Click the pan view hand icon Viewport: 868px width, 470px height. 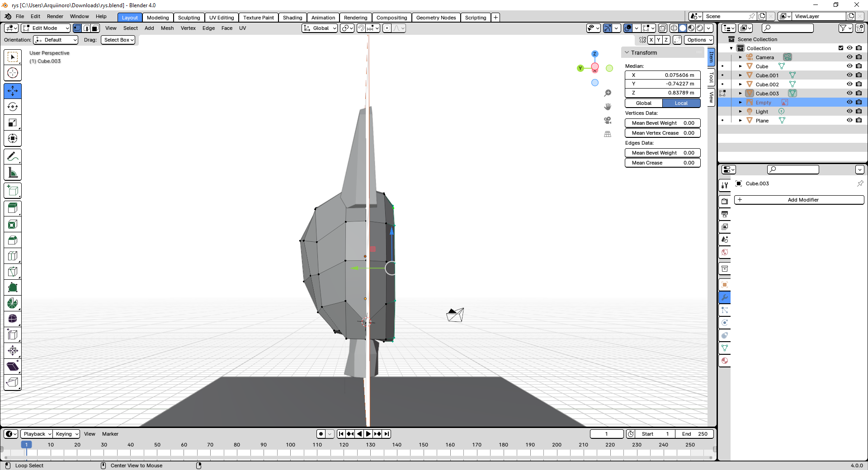(608, 107)
